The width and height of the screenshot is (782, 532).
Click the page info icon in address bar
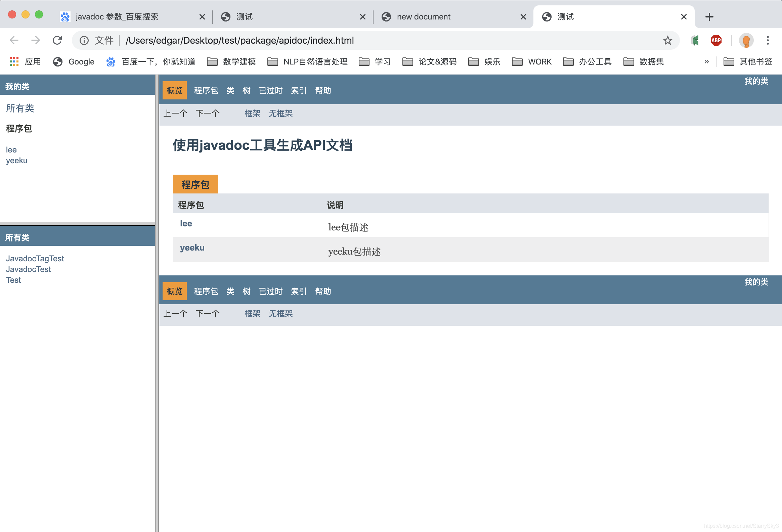click(84, 40)
